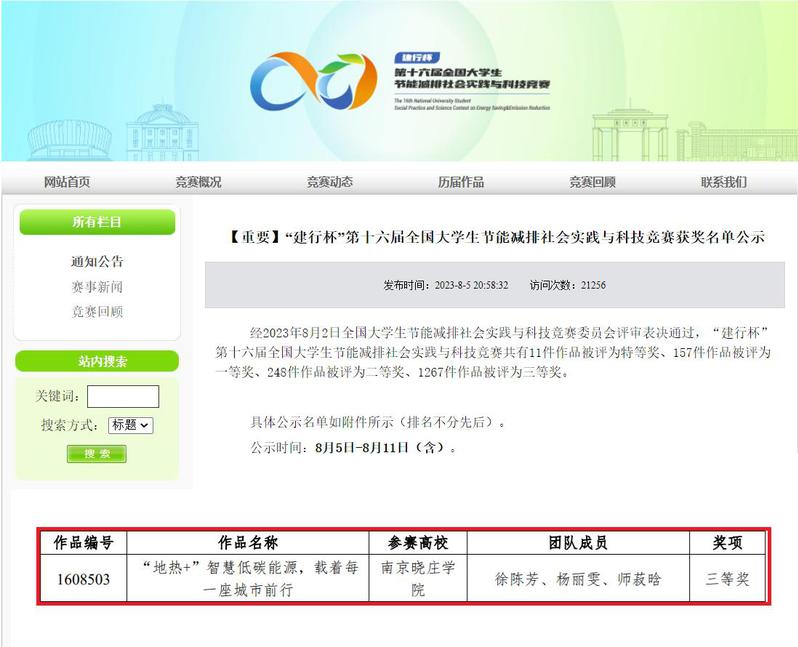Click work number 1608503 in the table
798x647 pixels.
(83, 579)
